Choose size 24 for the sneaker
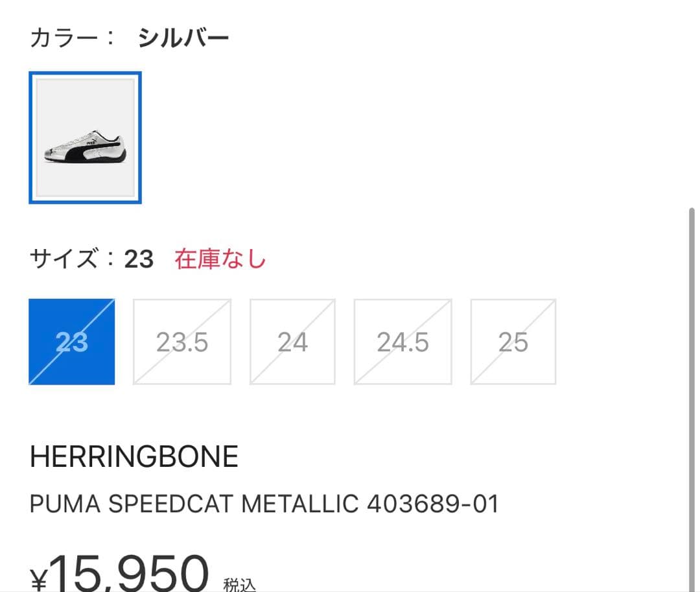 point(292,340)
